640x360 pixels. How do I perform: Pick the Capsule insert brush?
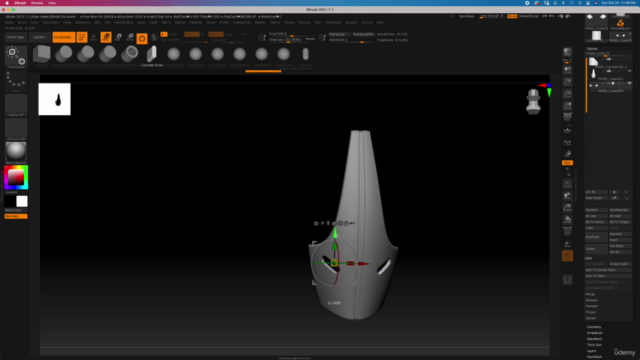point(306,53)
